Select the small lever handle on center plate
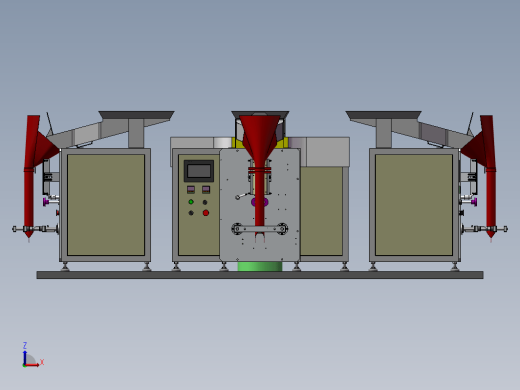The image size is (520, 390). [242, 196]
